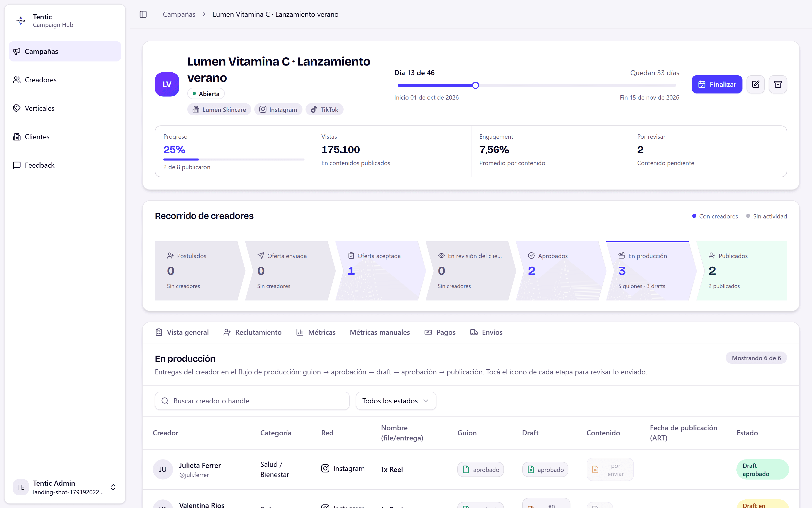
Task: Click the Buscar creador o handle field
Action: [x=252, y=401]
